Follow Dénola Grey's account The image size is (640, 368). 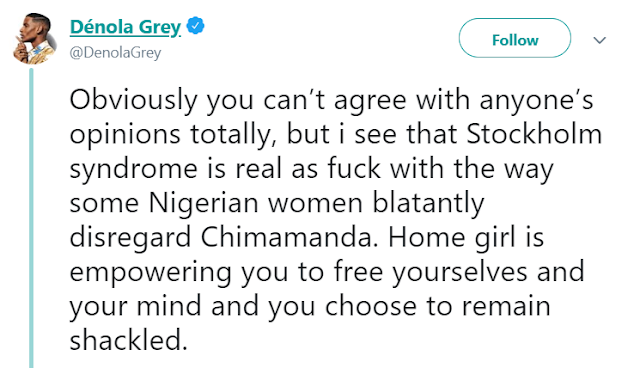point(515,38)
